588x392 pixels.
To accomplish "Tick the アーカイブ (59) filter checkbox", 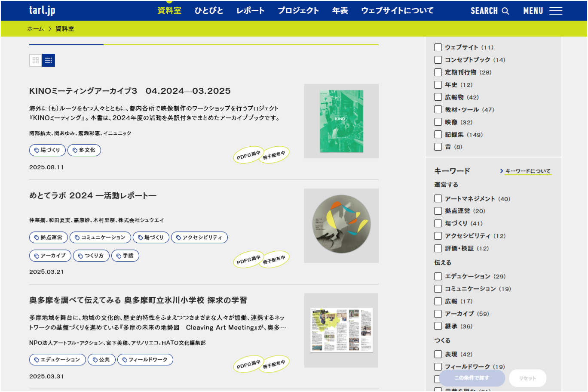I will (438, 314).
